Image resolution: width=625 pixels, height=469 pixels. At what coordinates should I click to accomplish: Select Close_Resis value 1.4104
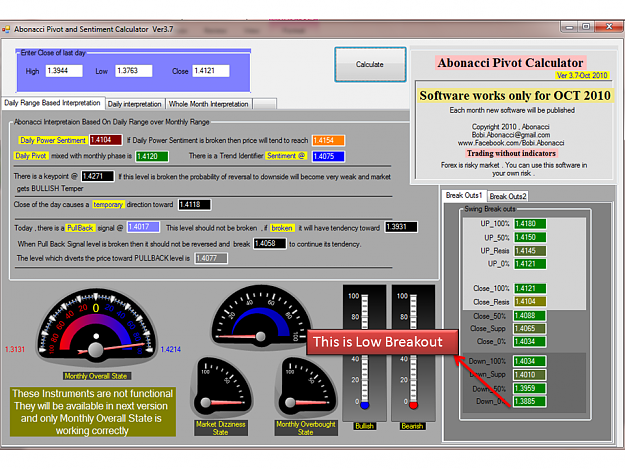[530, 302]
